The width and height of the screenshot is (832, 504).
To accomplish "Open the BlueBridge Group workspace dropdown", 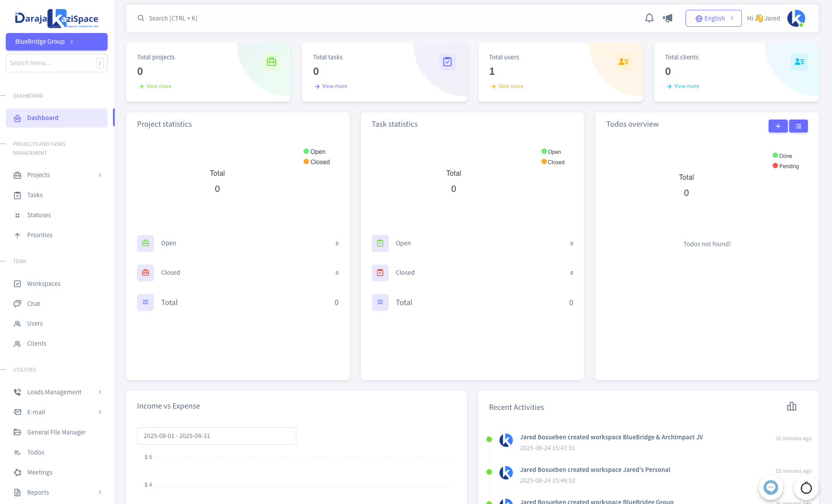I will click(57, 41).
